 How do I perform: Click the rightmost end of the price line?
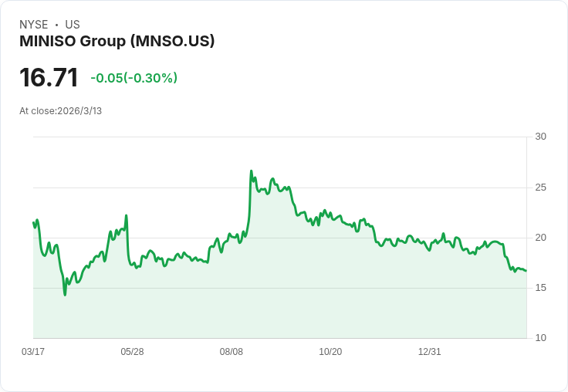pyautogui.click(x=526, y=271)
